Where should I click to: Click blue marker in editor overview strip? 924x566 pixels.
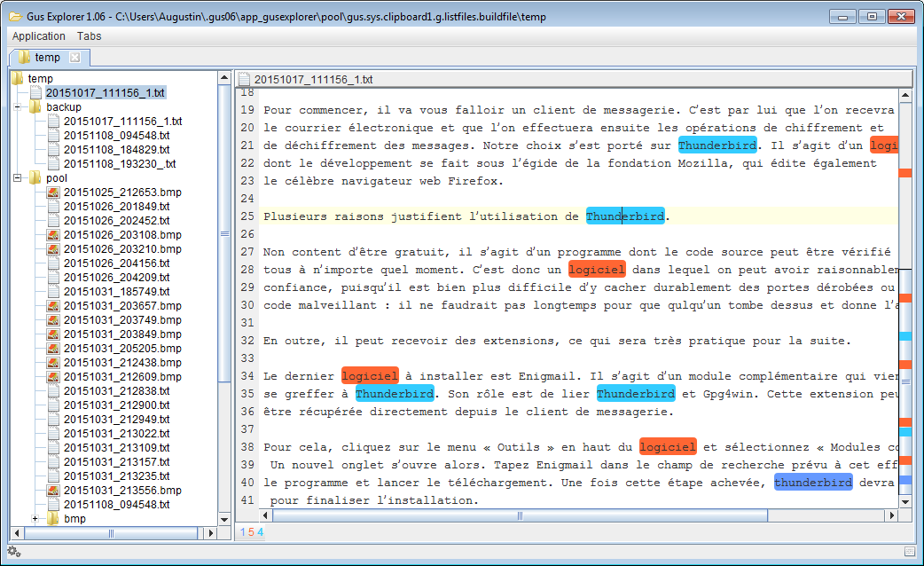point(905,481)
